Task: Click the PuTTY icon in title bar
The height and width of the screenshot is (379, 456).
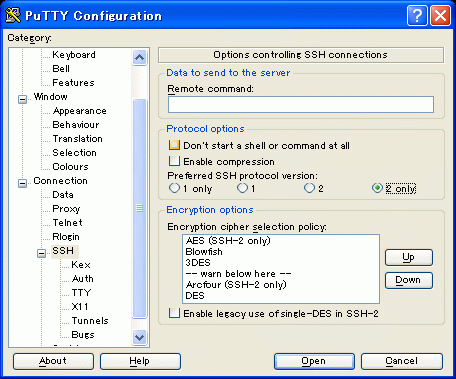Action: (13, 15)
